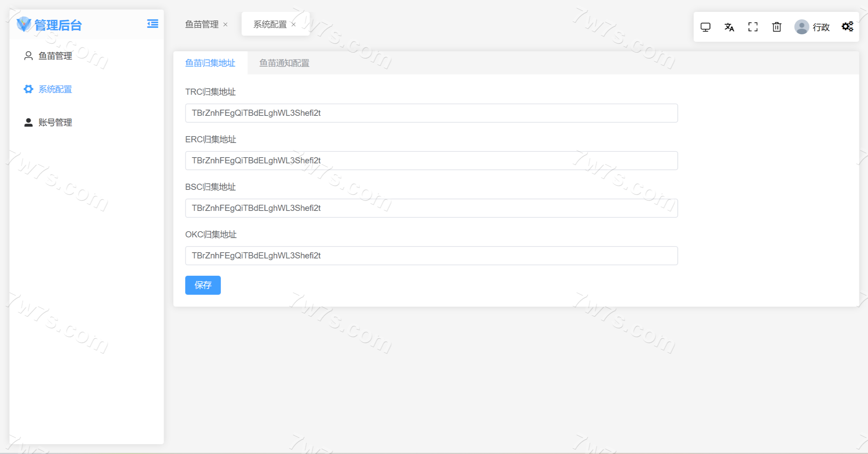Close the 系统配置 tab
The width and height of the screenshot is (868, 454).
pos(293,24)
